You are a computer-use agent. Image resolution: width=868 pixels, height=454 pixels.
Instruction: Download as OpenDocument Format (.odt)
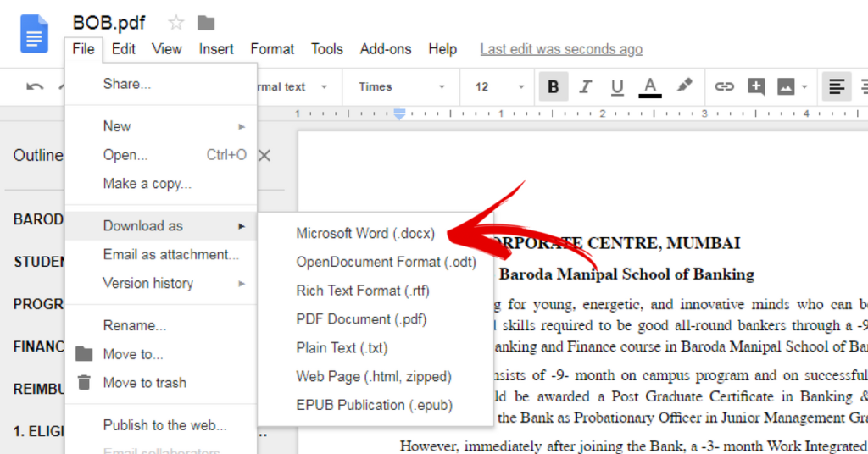tap(376, 262)
